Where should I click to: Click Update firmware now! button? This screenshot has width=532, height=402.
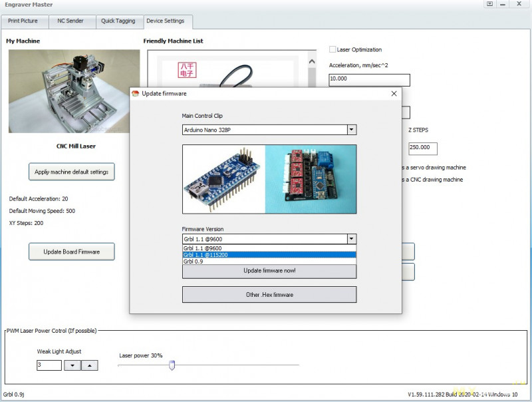(269, 271)
